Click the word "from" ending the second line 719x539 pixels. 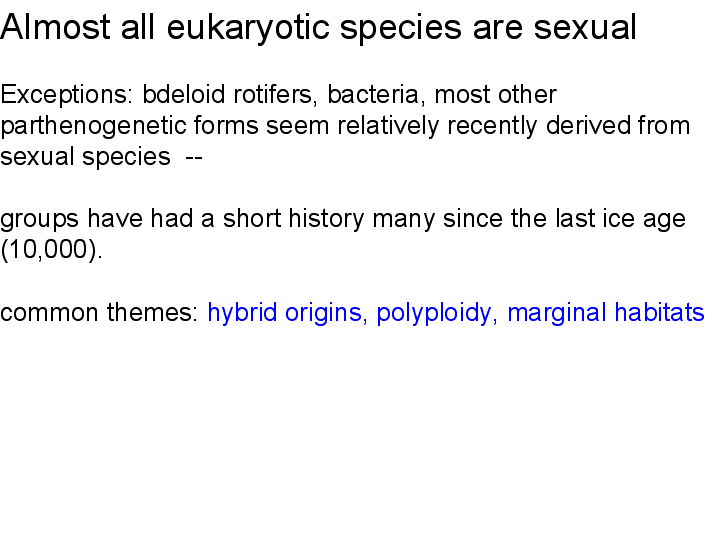click(664, 126)
